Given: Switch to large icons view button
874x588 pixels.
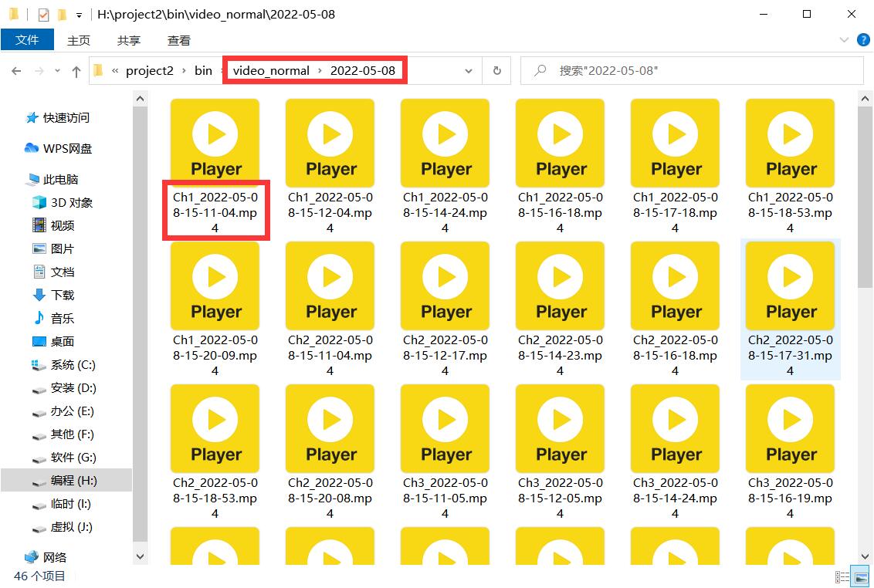Looking at the screenshot, I should point(859,576).
